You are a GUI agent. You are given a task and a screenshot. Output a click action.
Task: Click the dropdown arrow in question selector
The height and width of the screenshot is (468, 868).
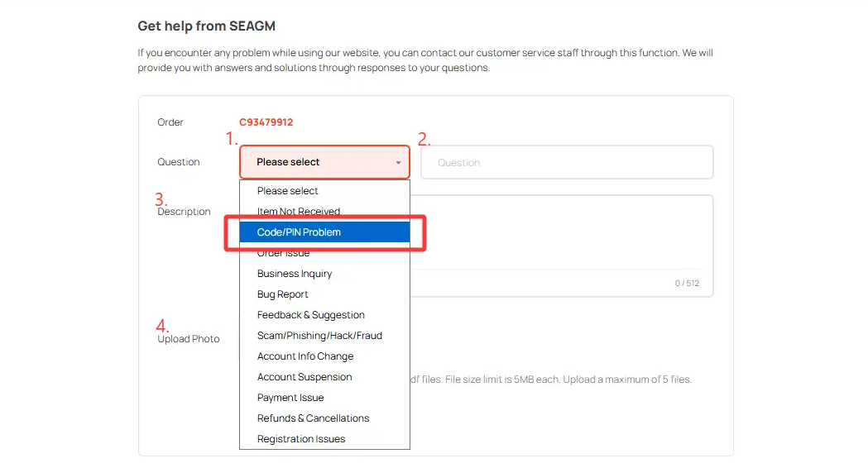click(398, 163)
